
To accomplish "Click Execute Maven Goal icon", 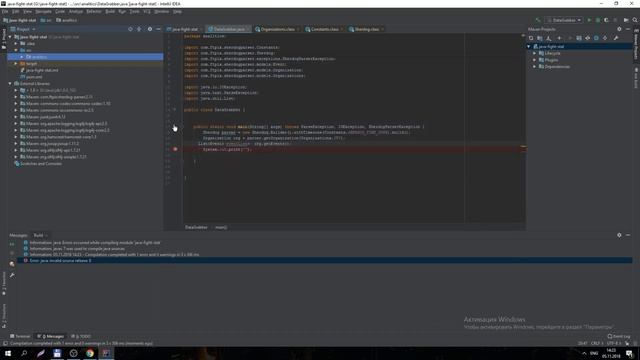I will coord(579,38).
